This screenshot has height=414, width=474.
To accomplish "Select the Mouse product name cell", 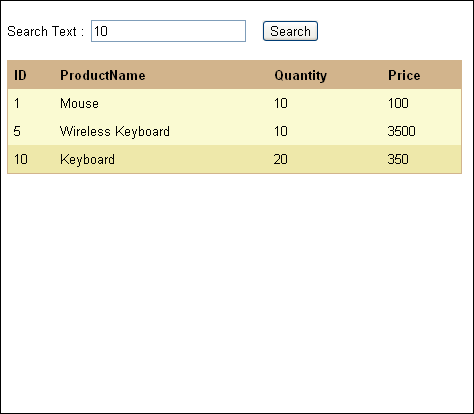I will tap(79, 103).
